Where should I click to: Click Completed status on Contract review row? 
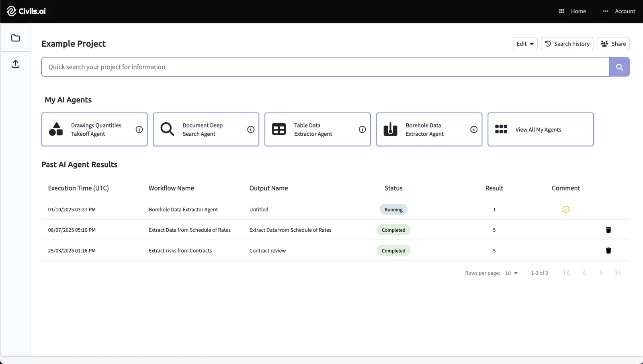[x=393, y=251]
